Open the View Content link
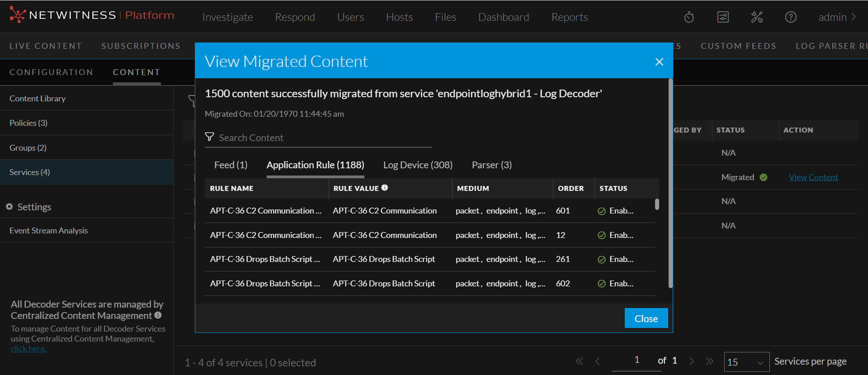 pyautogui.click(x=813, y=177)
